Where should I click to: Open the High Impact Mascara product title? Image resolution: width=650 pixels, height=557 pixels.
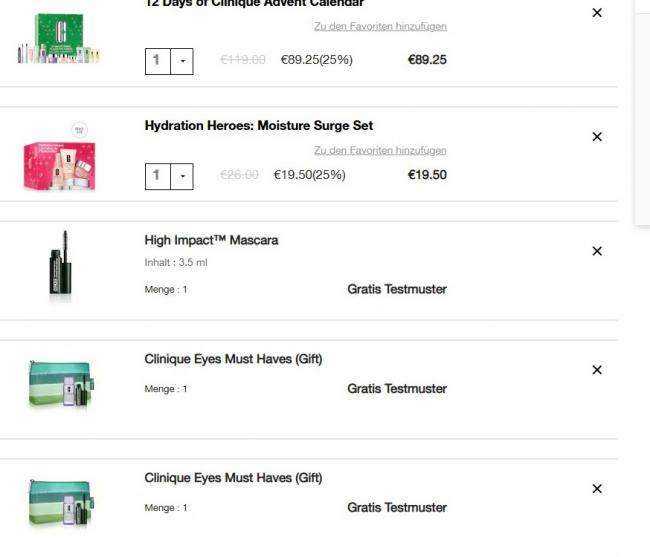point(211,240)
